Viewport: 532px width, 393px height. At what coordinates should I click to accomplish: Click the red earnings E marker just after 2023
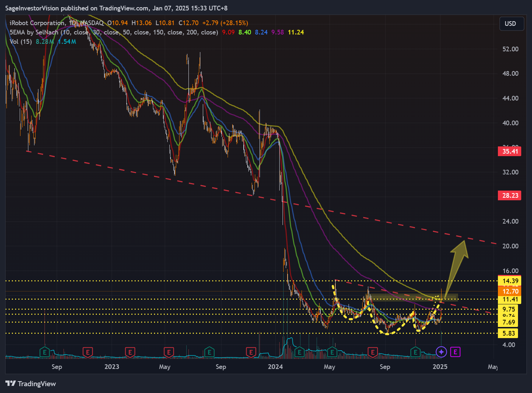click(130, 352)
